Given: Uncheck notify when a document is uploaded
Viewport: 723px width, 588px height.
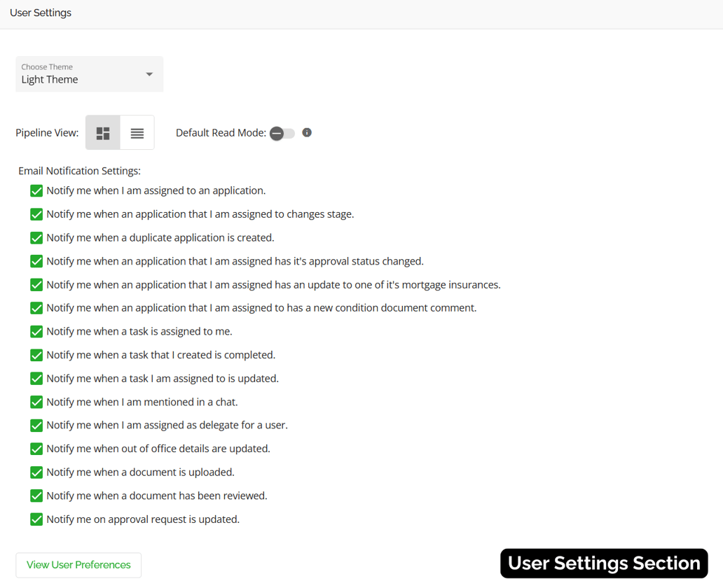Looking at the screenshot, I should coord(36,472).
